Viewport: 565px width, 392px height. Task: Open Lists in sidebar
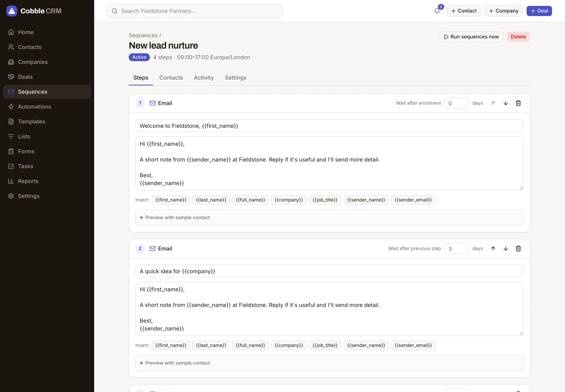tap(47, 137)
